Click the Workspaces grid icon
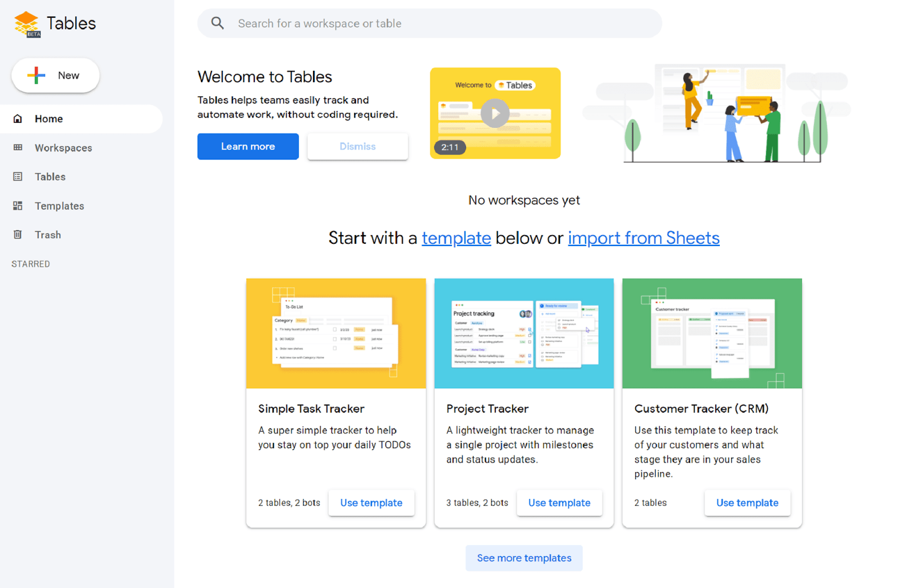The width and height of the screenshot is (914, 588). click(x=18, y=147)
